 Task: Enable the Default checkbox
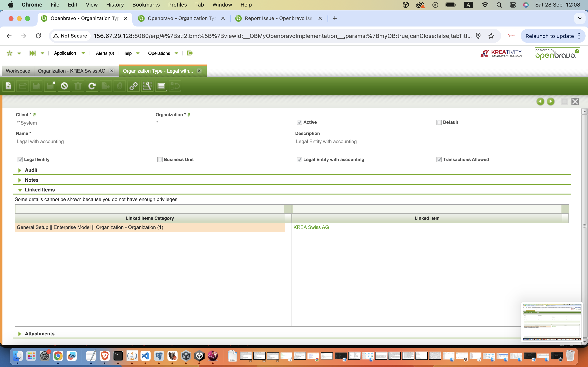(439, 122)
